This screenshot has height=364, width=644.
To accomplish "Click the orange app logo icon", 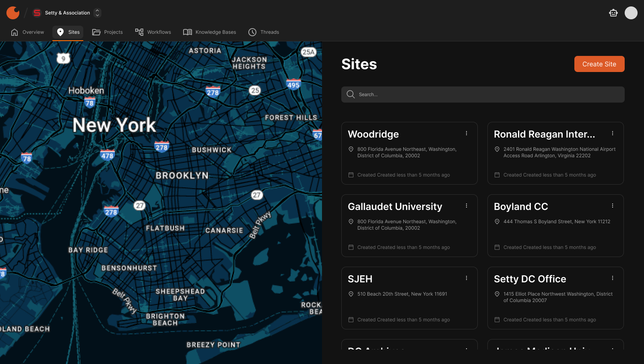I will [x=13, y=13].
